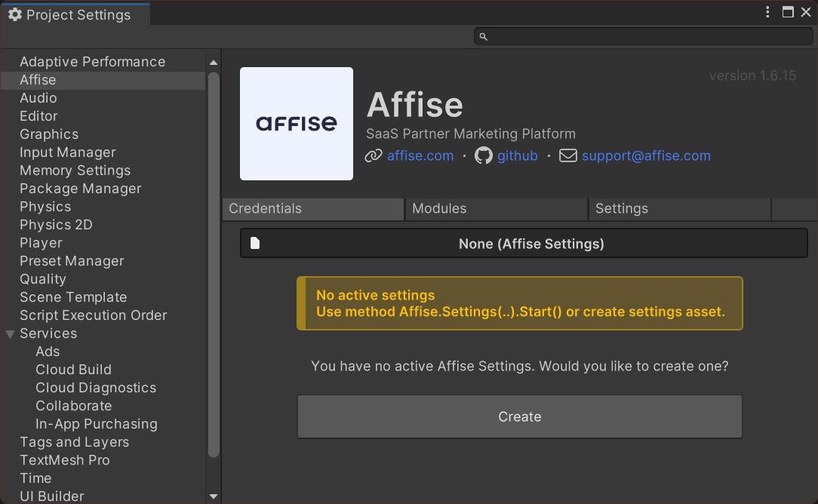Click the envelope icon next to support email
818x504 pixels.
[568, 155]
